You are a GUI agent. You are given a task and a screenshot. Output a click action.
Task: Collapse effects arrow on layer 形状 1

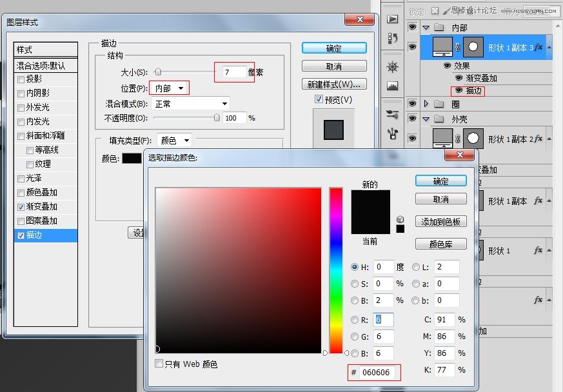coord(549,250)
